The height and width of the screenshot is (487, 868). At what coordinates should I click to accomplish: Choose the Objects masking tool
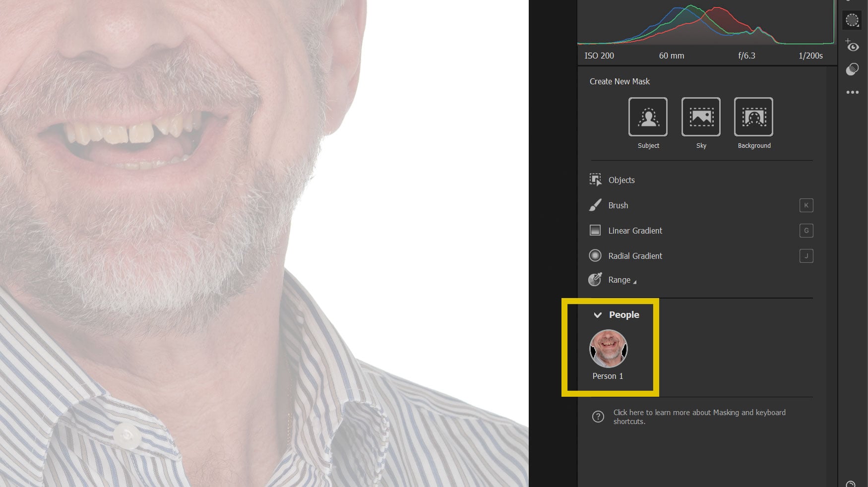621,180
